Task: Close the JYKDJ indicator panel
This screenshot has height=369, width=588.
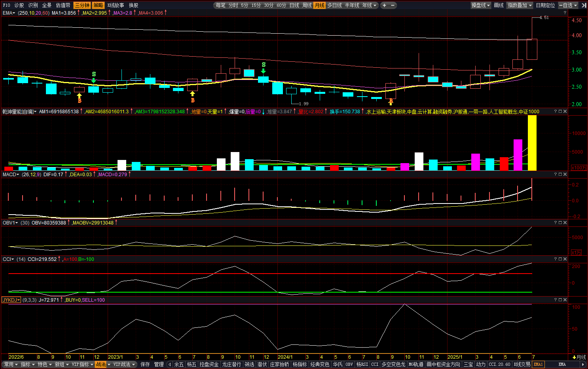Action: click(565, 300)
